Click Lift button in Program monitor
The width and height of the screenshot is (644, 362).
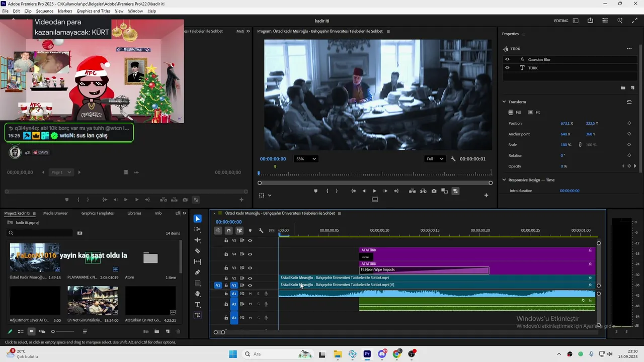point(412,191)
